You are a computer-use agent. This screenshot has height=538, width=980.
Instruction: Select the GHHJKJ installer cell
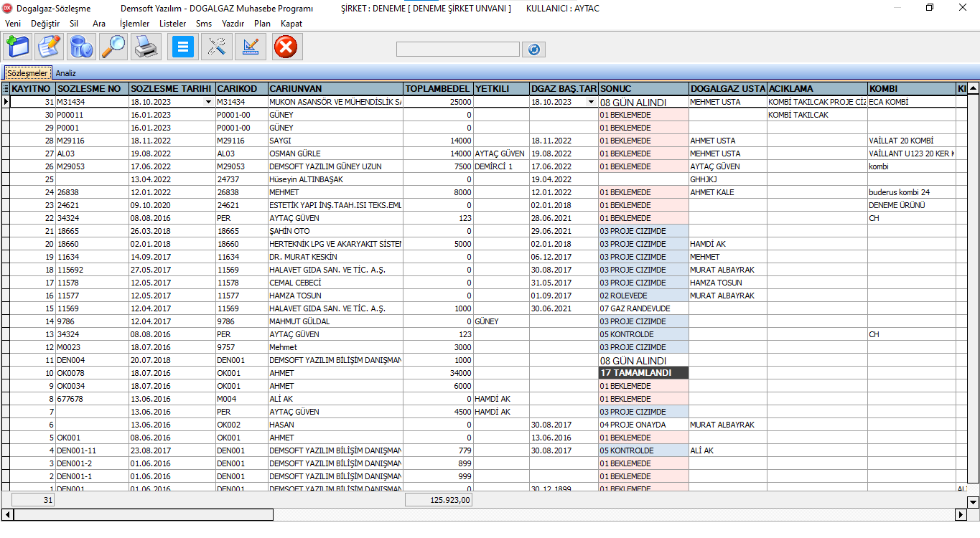727,179
